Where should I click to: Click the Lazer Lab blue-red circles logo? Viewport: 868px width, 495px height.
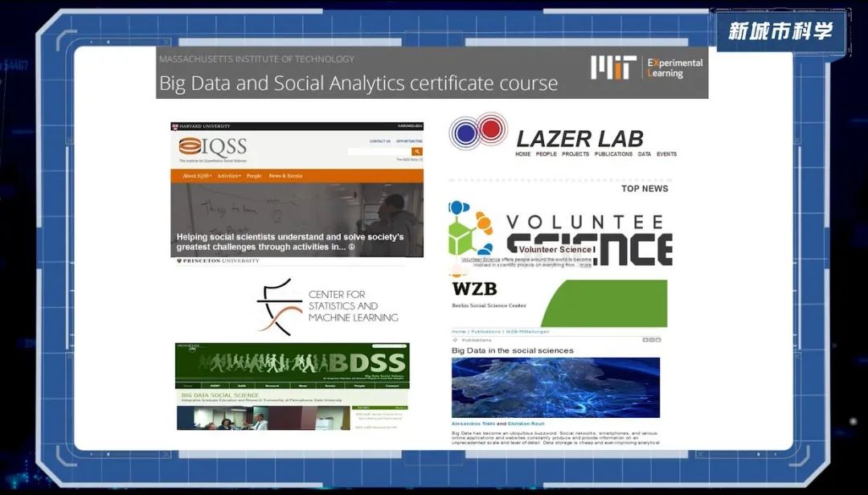[x=478, y=131]
